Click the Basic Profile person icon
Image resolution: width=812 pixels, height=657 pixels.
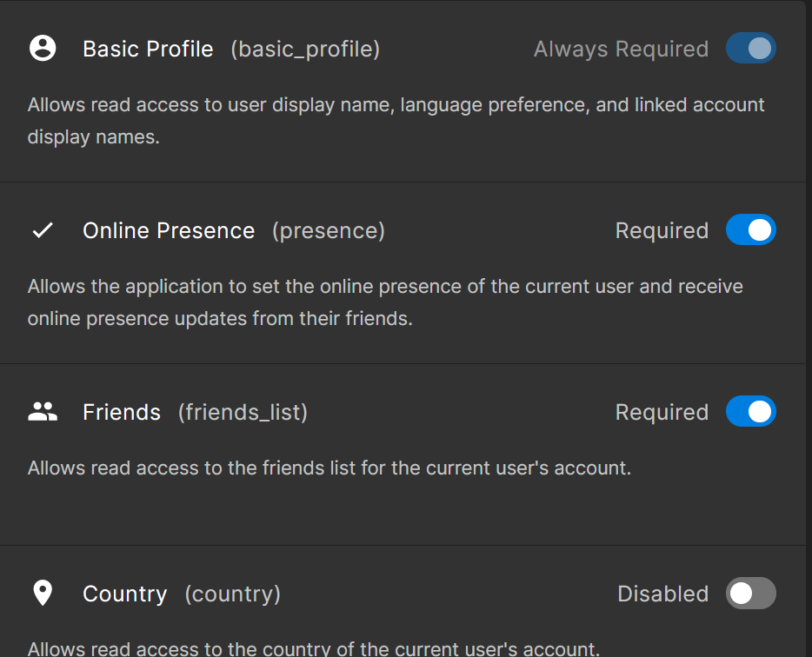43,49
